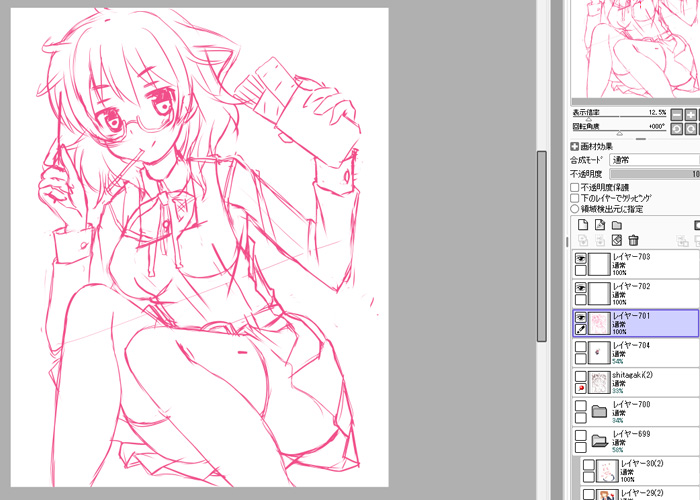700x500 pixels.
Task: Enable 不透明度保護 checkbox
Action: coord(575,187)
